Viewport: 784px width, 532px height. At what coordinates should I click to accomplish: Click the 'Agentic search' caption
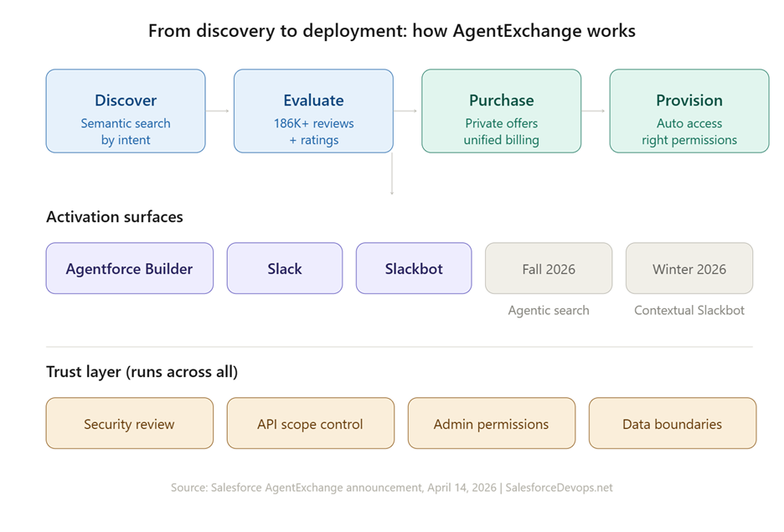point(549,311)
